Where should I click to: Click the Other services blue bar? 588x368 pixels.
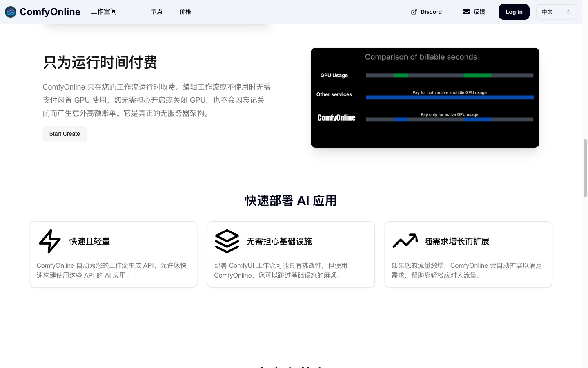(x=450, y=97)
